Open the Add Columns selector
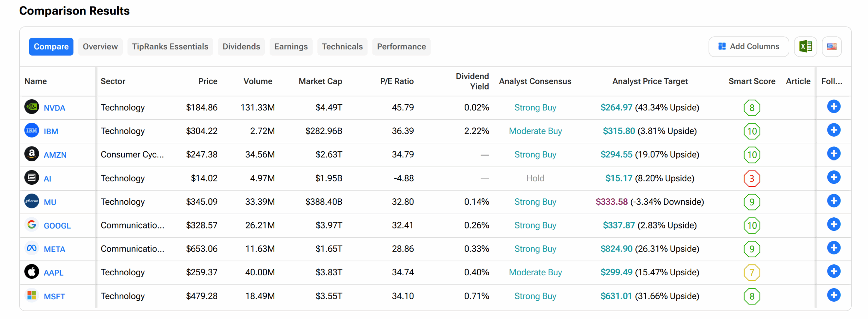The image size is (868, 319). (748, 46)
